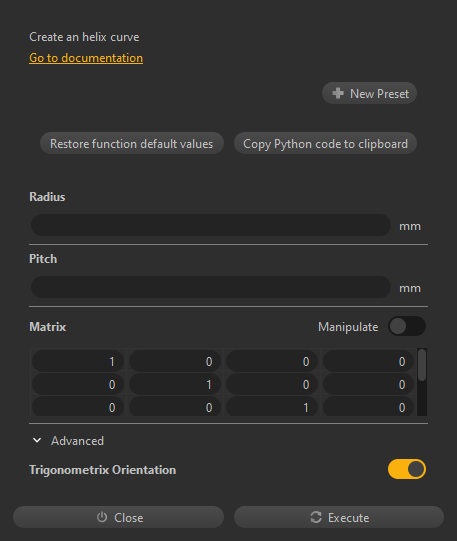
Task: Toggle the Manipulate switch
Action: 407,326
